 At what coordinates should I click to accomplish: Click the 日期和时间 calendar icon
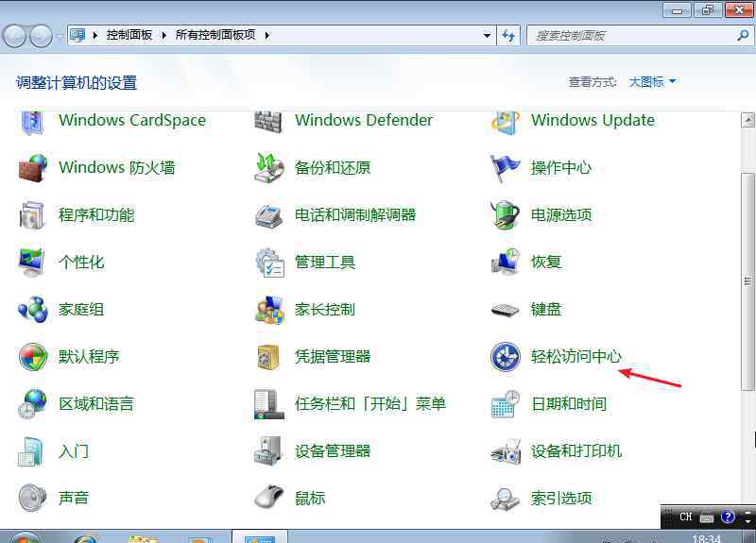click(x=506, y=404)
